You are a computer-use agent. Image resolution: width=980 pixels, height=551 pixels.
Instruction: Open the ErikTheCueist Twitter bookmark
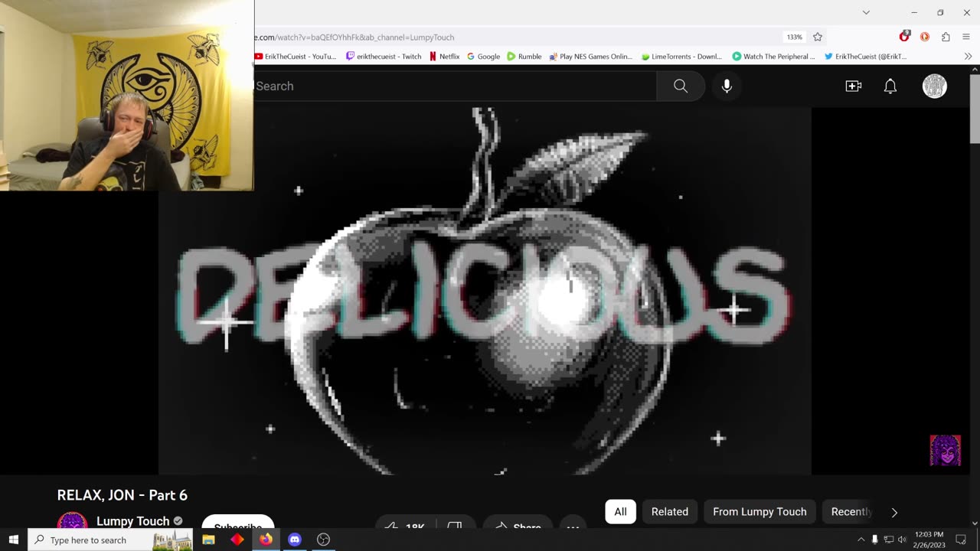(x=866, y=56)
